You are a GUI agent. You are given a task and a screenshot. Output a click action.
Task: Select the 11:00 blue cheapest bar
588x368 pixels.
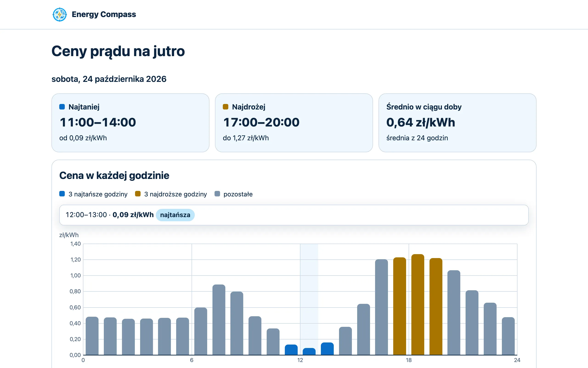[x=291, y=350]
